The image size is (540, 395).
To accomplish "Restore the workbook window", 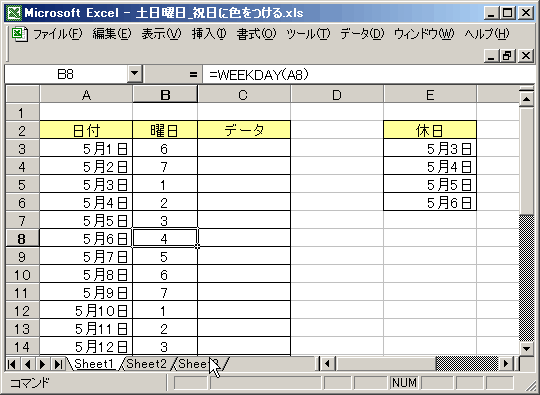I will point(508,55).
